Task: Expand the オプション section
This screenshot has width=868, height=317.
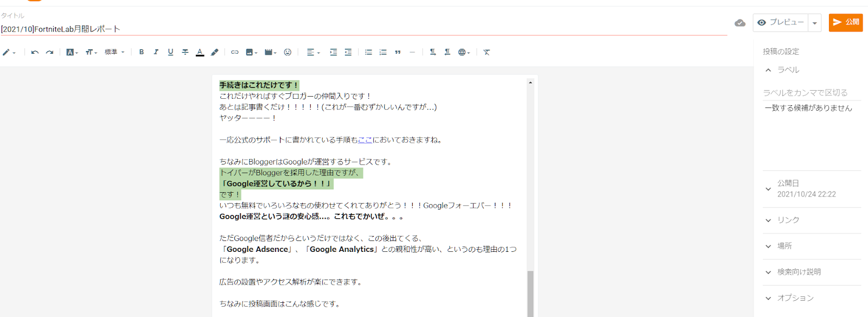Action: pos(812,298)
